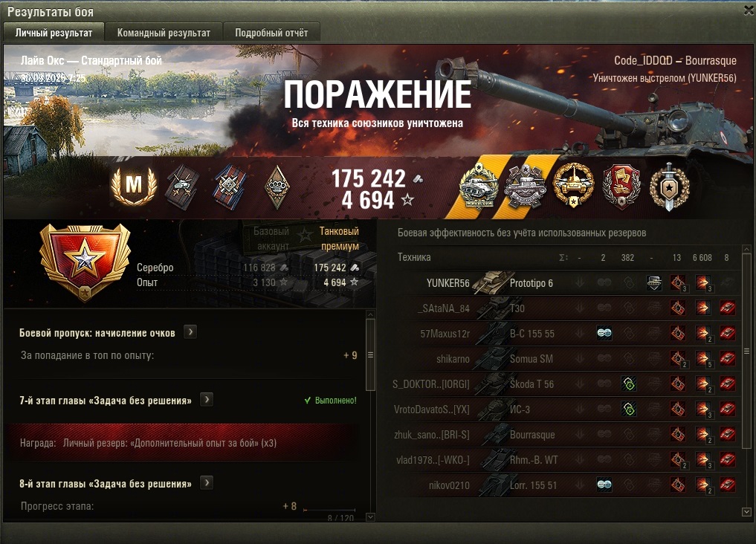Open the gold wreath tank medal
The width and height of the screenshot is (756, 544).
pos(573,185)
